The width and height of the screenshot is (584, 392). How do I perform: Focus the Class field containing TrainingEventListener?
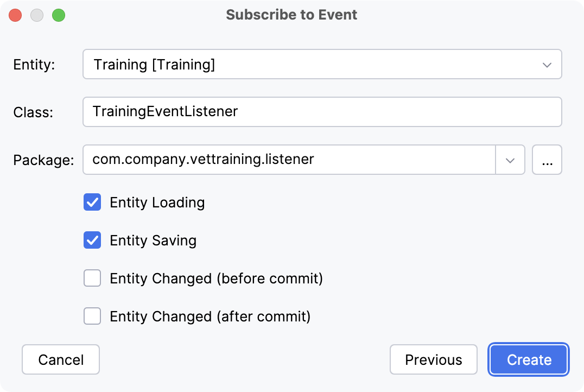321,112
